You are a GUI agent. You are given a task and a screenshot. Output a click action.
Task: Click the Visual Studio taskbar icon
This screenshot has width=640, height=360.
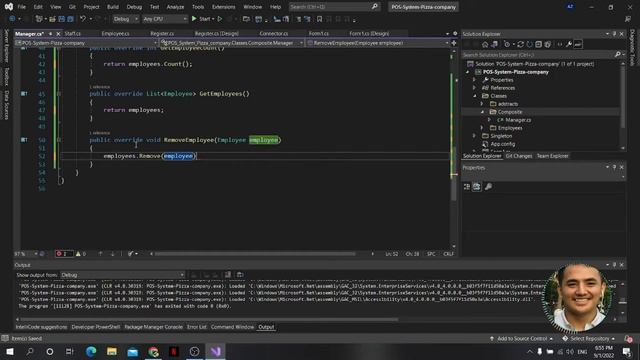pyautogui.click(x=216, y=351)
